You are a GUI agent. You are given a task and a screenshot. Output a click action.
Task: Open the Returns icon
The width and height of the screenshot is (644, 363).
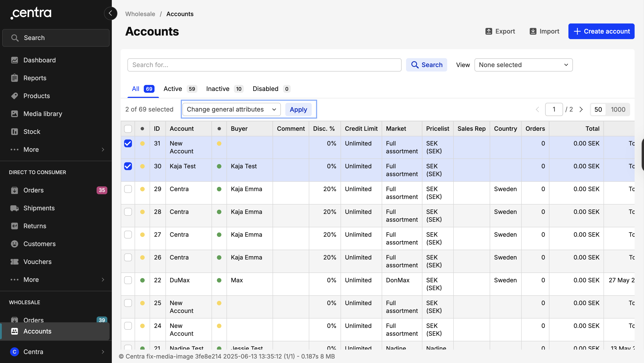point(15,226)
